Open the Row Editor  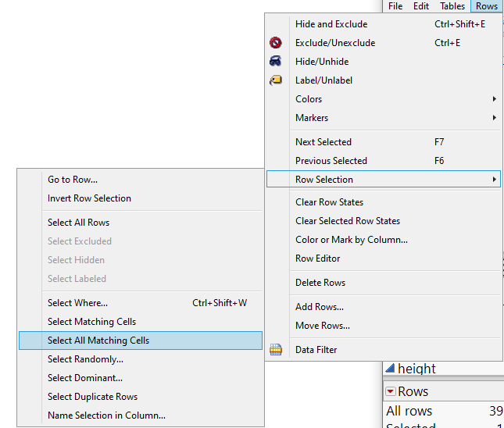317,259
